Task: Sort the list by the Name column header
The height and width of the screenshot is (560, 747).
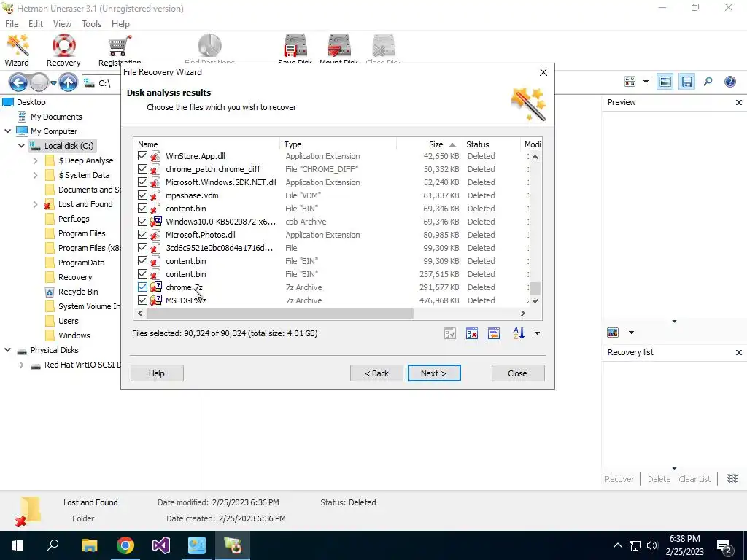Action: (x=207, y=144)
